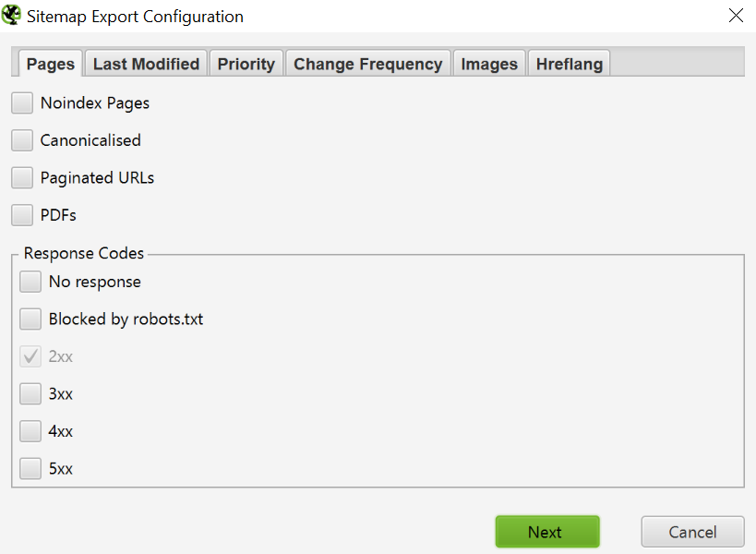
Task: Open the Priority tab
Action: click(246, 63)
